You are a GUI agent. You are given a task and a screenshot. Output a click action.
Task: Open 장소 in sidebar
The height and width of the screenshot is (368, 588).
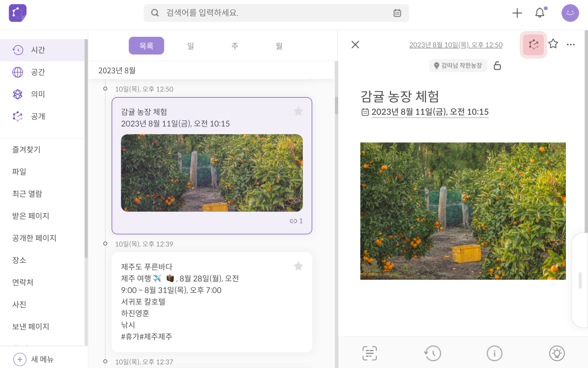tap(19, 260)
